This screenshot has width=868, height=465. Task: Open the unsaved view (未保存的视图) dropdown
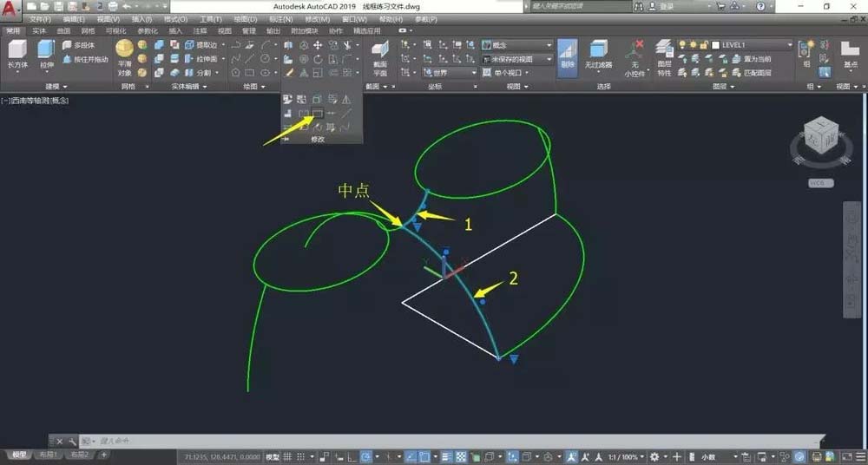point(517,59)
